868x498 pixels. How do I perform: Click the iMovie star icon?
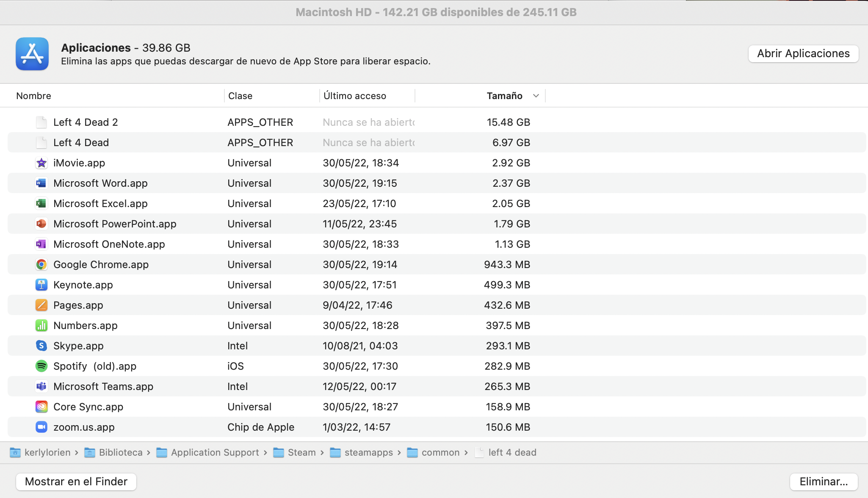click(41, 163)
